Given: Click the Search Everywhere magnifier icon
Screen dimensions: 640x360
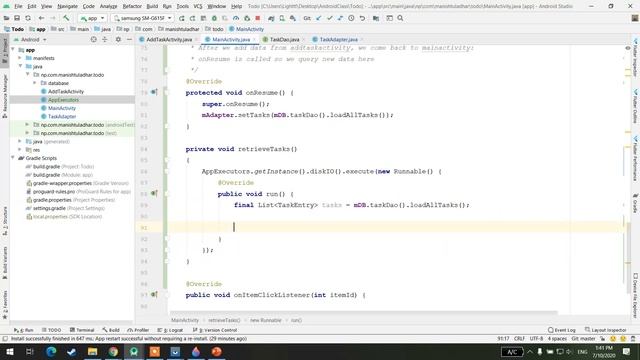Looking at the screenshot, I should coord(400,18).
